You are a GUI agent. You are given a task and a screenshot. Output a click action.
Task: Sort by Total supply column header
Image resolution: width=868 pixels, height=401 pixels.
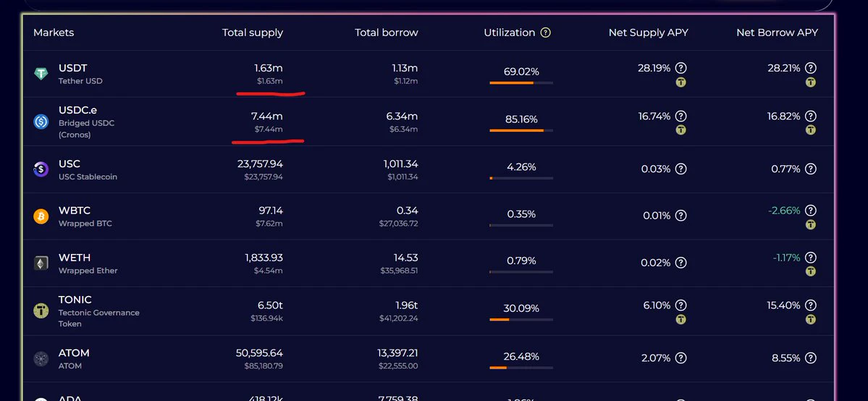tap(253, 33)
